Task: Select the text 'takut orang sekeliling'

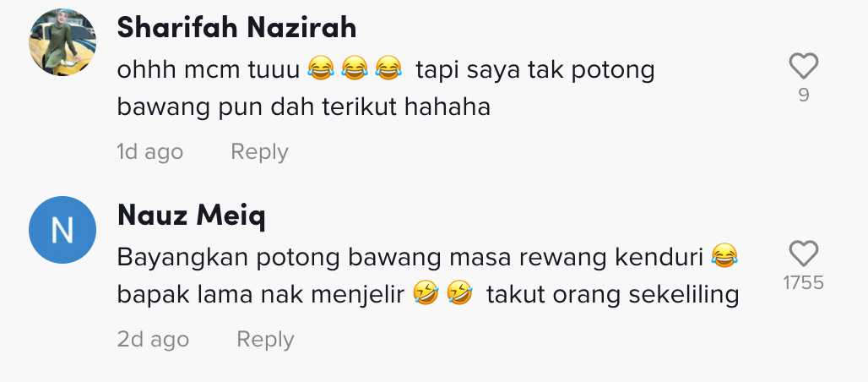Action: 613,295
